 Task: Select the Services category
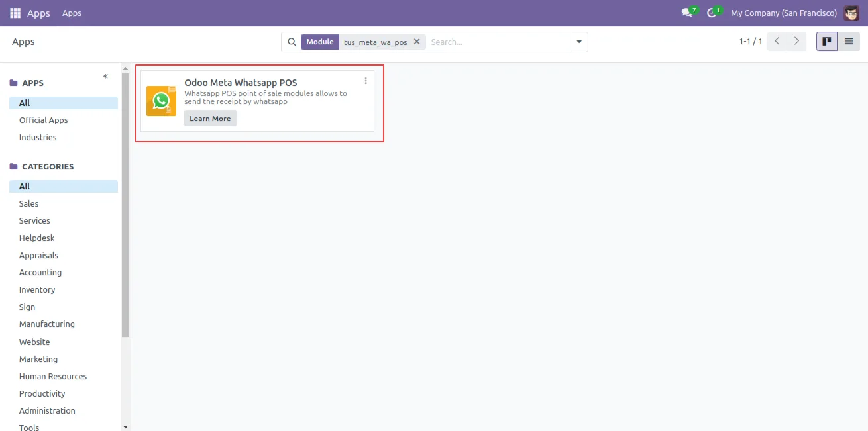[x=64, y=220]
